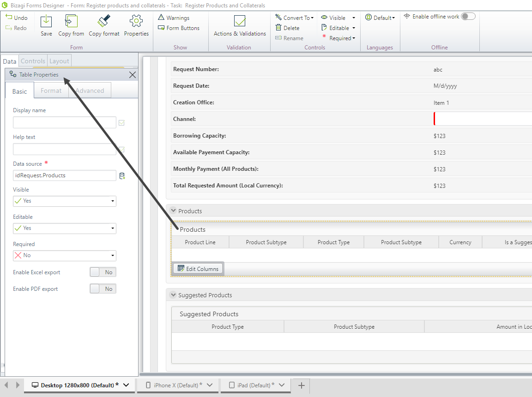Open Desktop 1280x800 tab dropdown chevron

(x=126, y=385)
